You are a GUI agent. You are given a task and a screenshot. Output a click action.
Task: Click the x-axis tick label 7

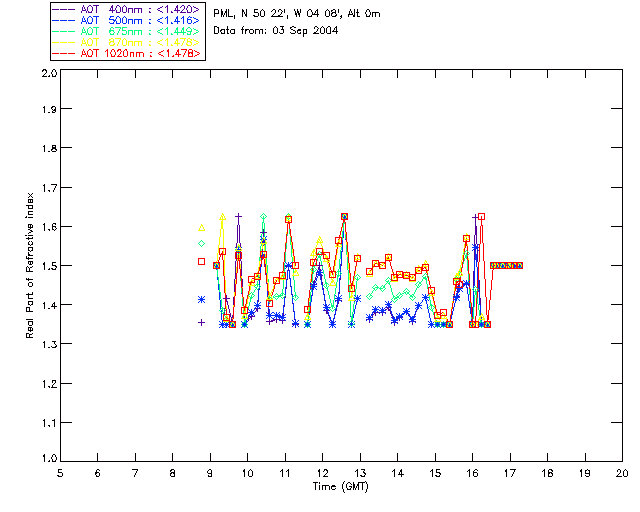(135, 473)
